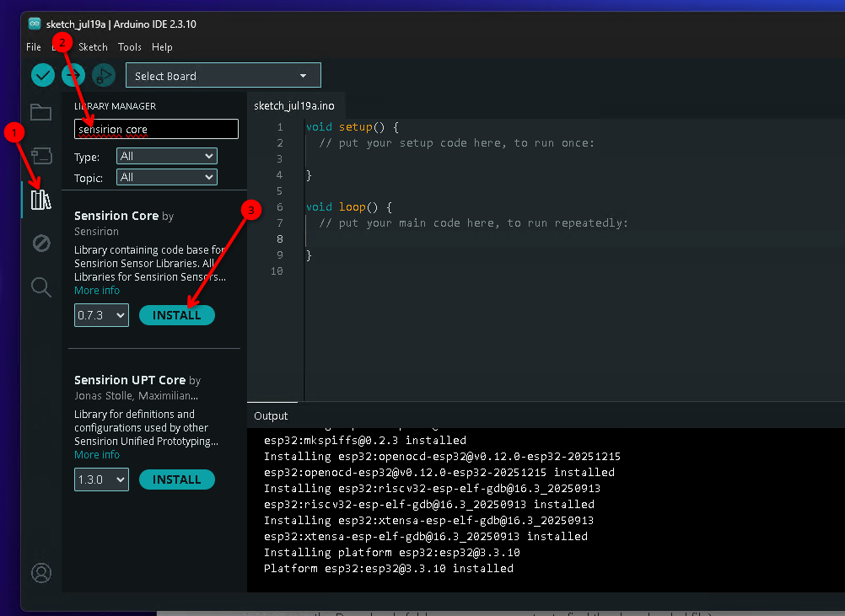Screen dimensions: 845x616
Task: Click the 'void loop() {' code line
Action: (x=349, y=206)
